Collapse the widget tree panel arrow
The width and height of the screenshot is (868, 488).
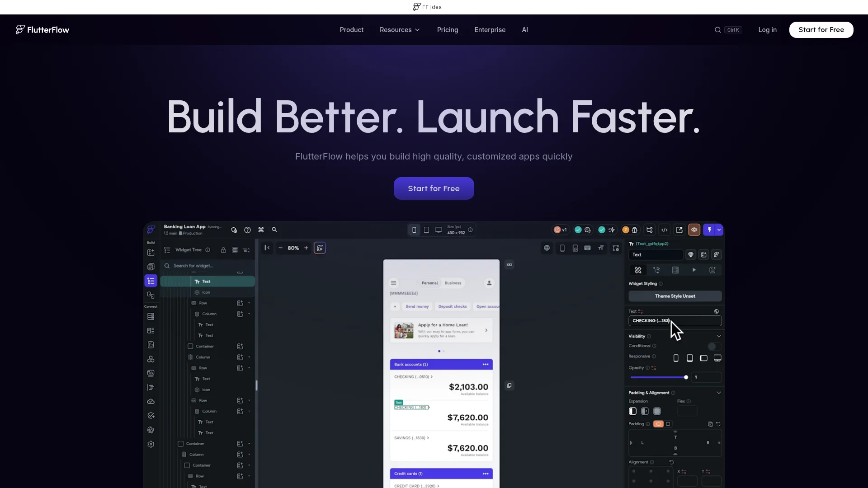[x=267, y=248]
